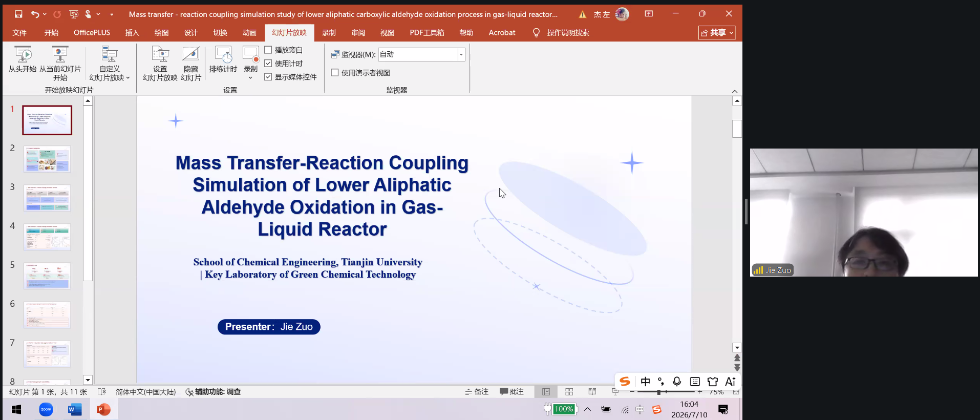Open the Acrobat ribbon tab
This screenshot has width=980, height=420.
pyautogui.click(x=502, y=33)
